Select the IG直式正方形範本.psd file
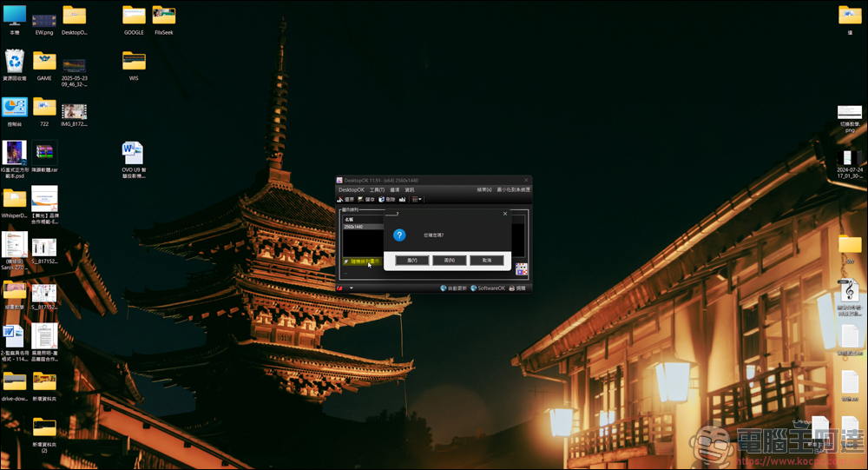The height and width of the screenshot is (470, 868). point(15,159)
